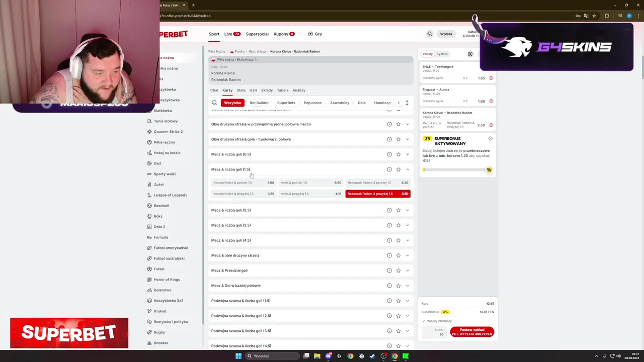This screenshot has height=362, width=644.
Task: Open the Piłka ręczna sport icon in sidebar
Action: (x=149, y=142)
